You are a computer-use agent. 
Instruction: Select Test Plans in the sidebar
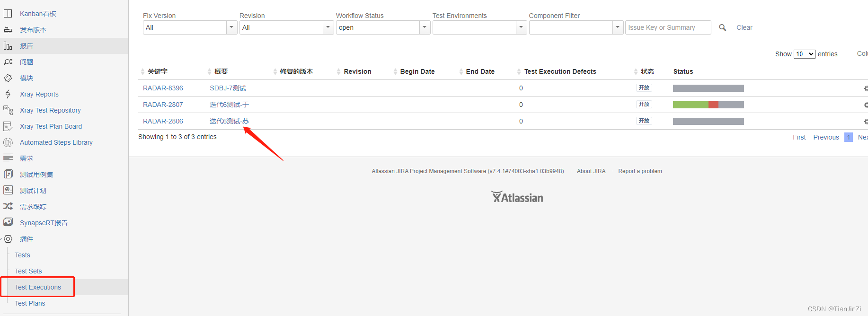(x=30, y=303)
